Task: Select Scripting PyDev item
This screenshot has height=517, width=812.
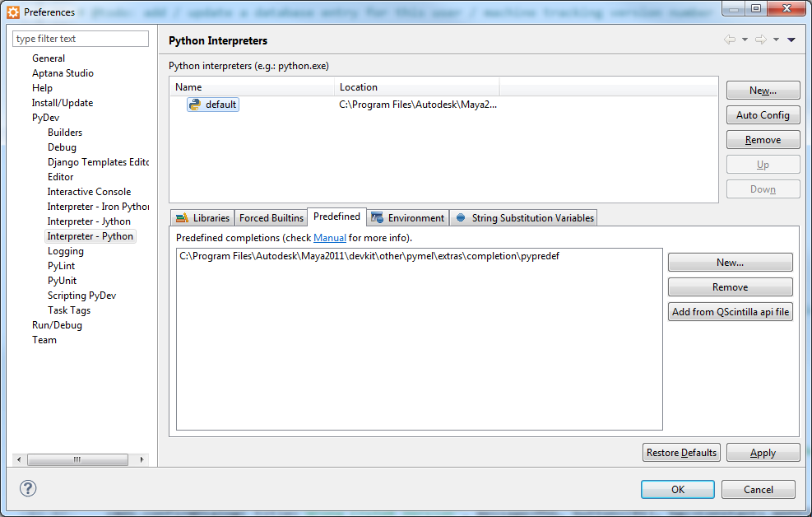Action: tap(81, 296)
